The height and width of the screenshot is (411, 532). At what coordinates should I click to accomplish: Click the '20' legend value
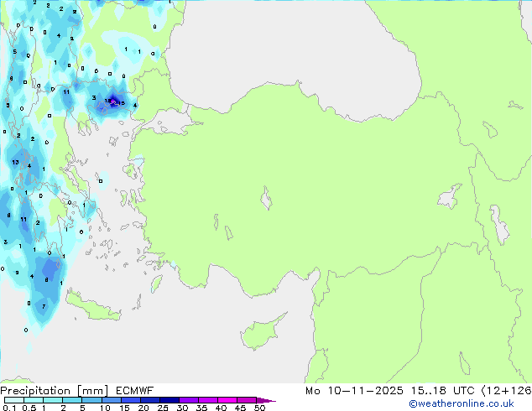click(x=143, y=408)
